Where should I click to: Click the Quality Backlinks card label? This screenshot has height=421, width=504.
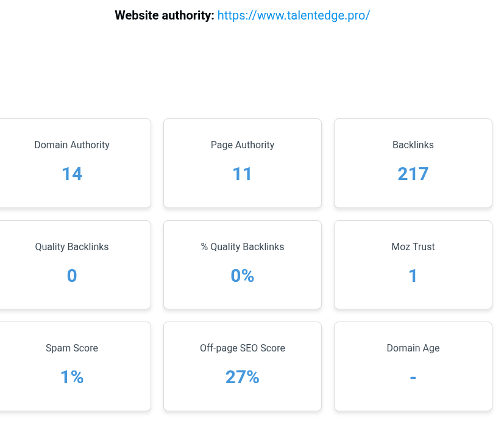pyautogui.click(x=72, y=246)
